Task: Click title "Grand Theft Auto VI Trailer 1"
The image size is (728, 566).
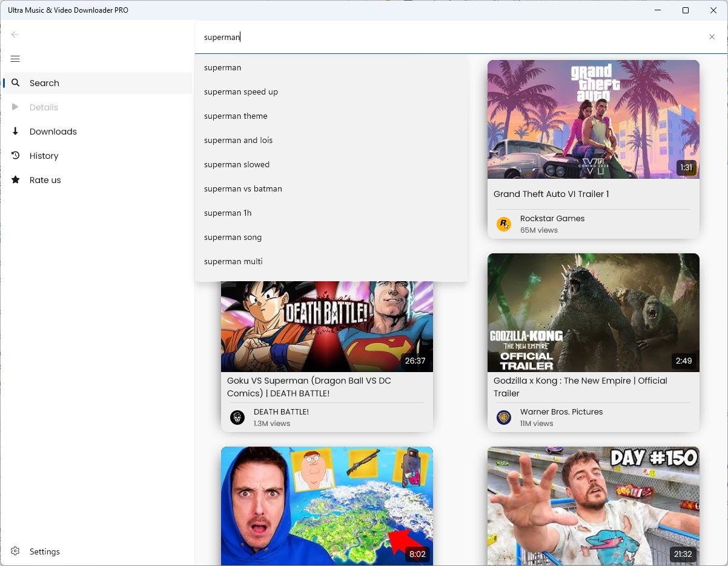Action: [x=551, y=194]
